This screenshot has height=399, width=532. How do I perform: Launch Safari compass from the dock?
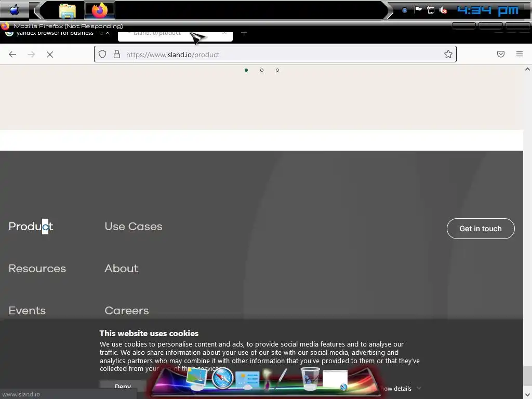[x=222, y=378]
